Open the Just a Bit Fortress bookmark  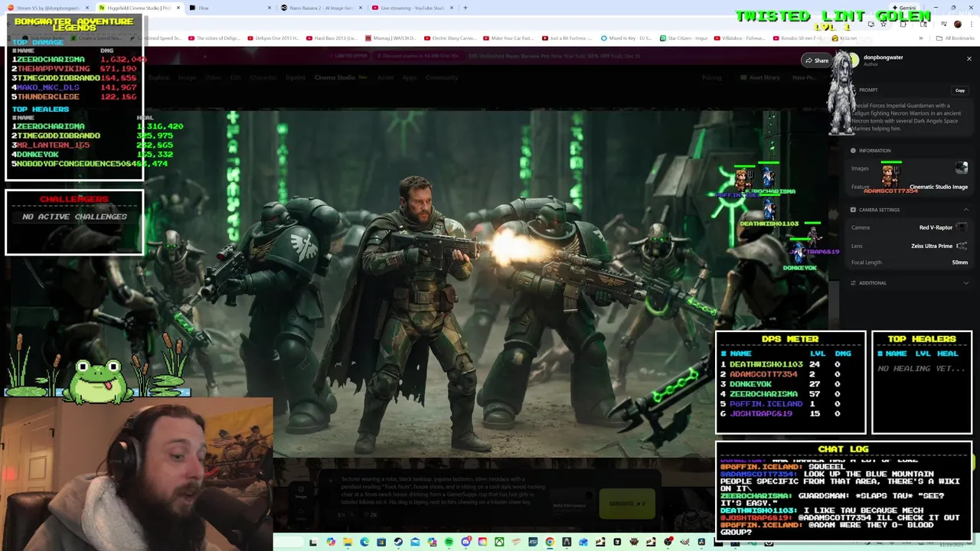click(567, 38)
